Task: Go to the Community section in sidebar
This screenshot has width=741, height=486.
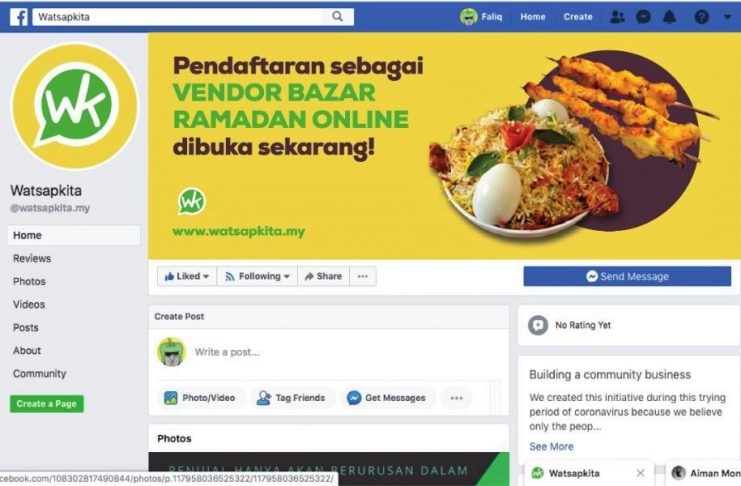Action: point(40,373)
